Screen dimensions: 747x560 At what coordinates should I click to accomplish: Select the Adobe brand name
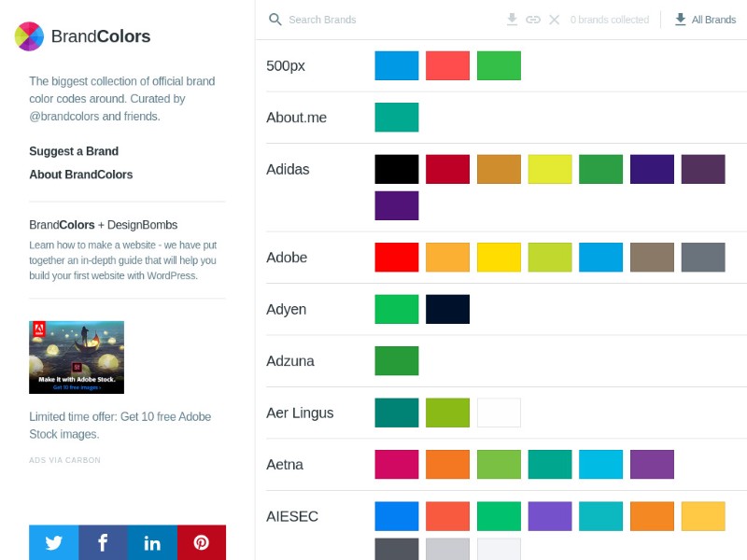tap(287, 258)
